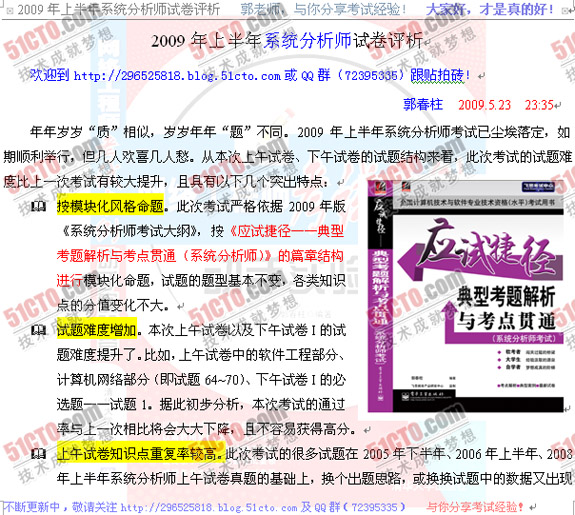Select author name 郭春柱
Viewport: 575px width, 515px height.
pyautogui.click(x=423, y=105)
